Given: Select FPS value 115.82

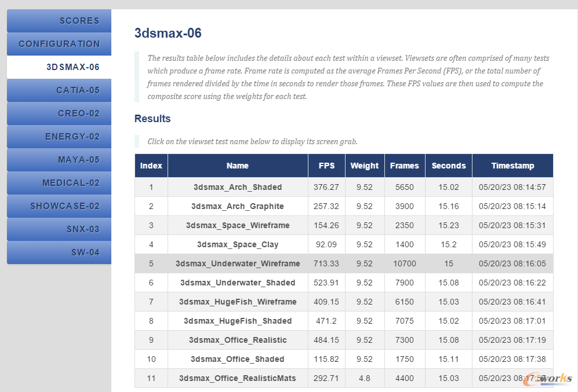Looking at the screenshot, I should [326, 359].
